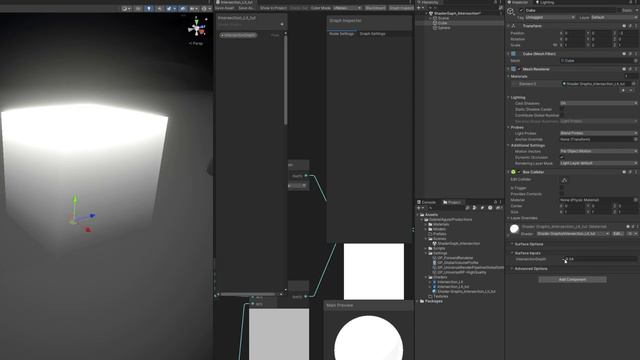Image resolution: width=640 pixels, height=360 pixels.
Task: Toggle Provides Contacts checkbox
Action: pyautogui.click(x=562, y=194)
